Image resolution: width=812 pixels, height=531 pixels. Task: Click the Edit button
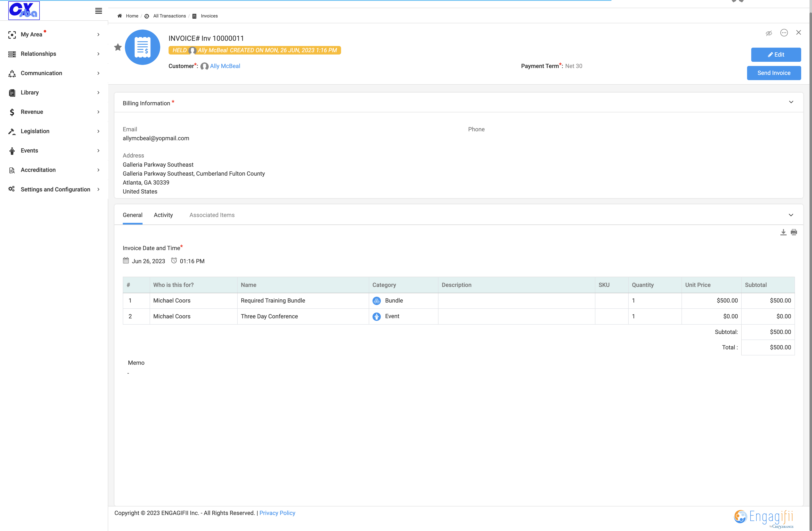tap(776, 55)
